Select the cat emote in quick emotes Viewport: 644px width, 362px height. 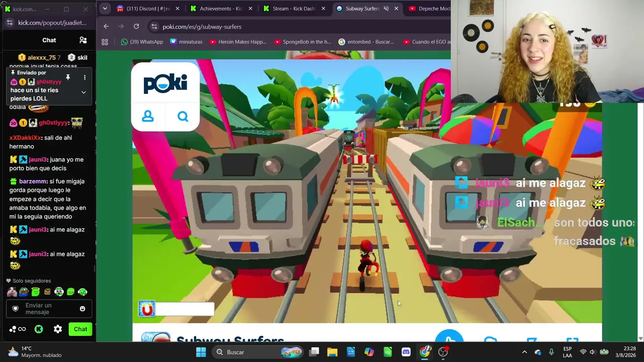12,292
